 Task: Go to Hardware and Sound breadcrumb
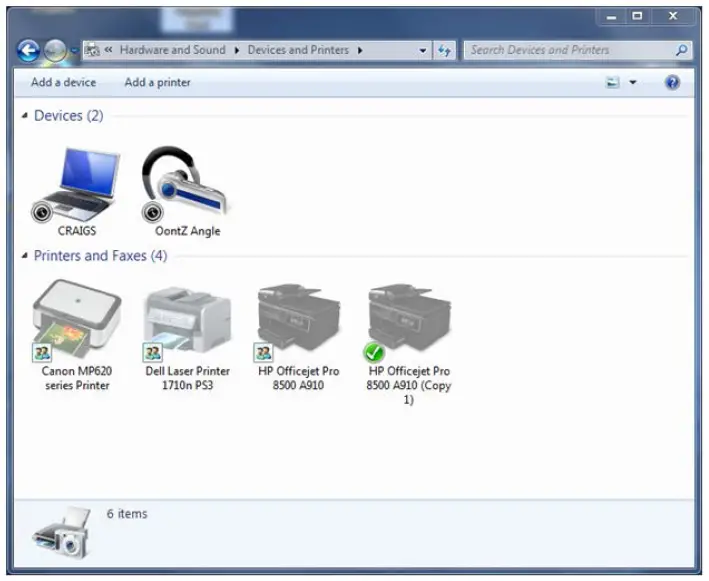[x=172, y=50]
